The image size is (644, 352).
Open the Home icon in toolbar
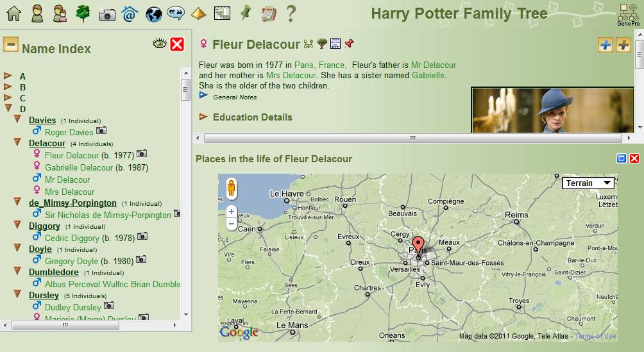coord(14,13)
